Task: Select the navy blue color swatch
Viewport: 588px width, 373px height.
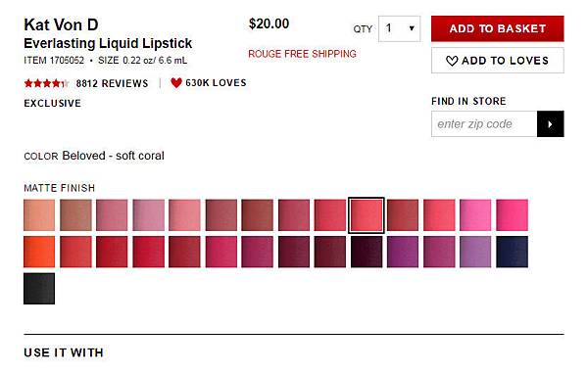Action: click(512, 252)
